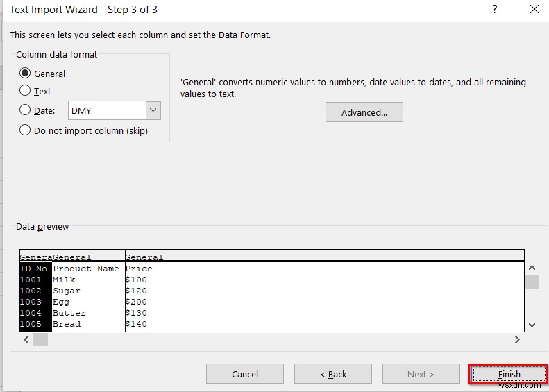Go back with the Back button
This screenshot has height=392, width=549.
click(333, 374)
